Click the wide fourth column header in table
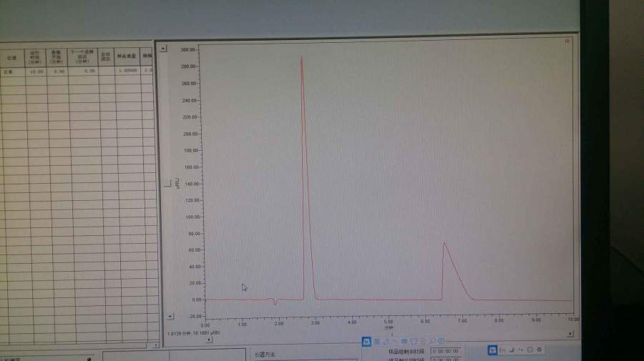The height and width of the screenshot is (361, 644). click(x=82, y=57)
